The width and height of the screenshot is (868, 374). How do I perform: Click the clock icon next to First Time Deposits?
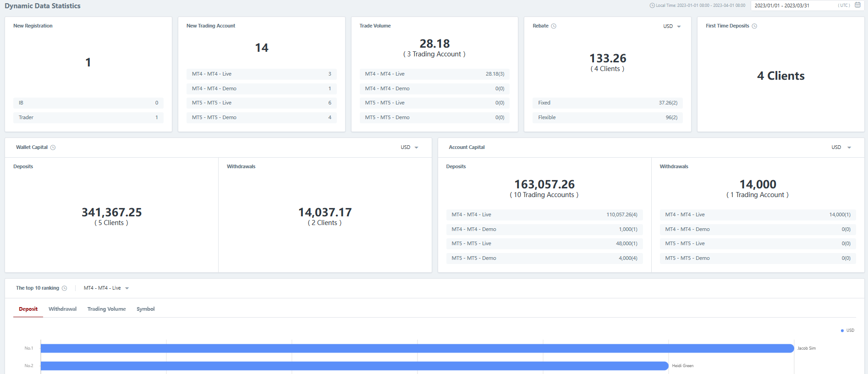click(x=754, y=26)
